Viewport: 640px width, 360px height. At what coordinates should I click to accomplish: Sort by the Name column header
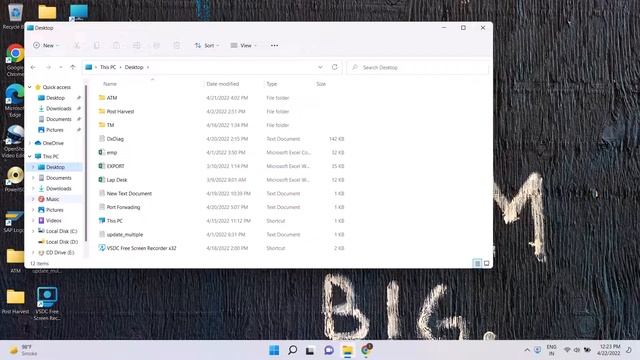click(x=110, y=84)
